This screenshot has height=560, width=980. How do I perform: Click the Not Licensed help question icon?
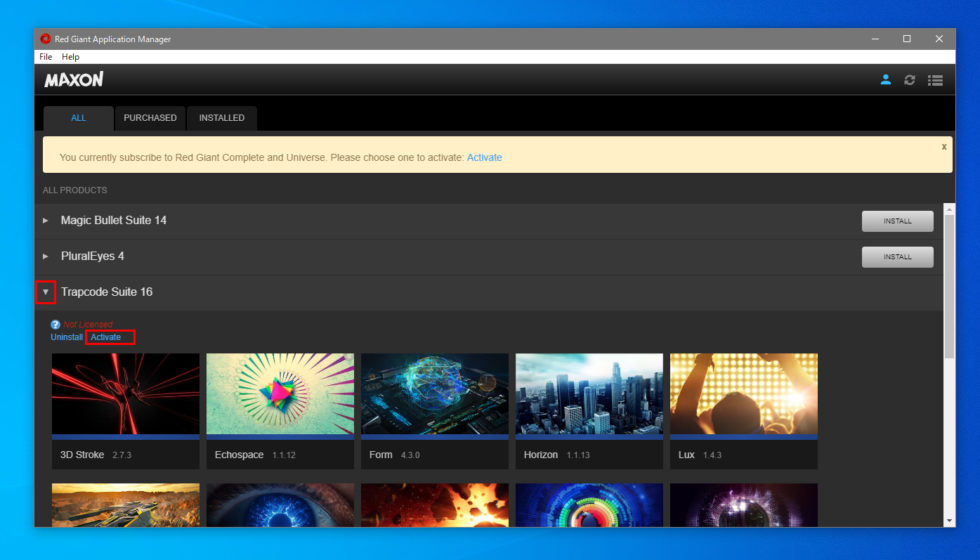point(55,324)
